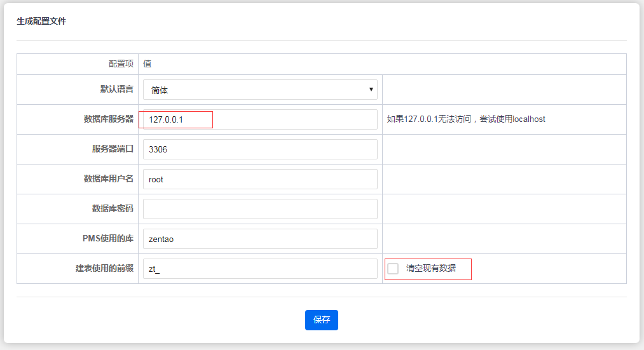This screenshot has height=350, width=644.
Task: Click the localhost hint text beside server field
Action: coord(466,119)
